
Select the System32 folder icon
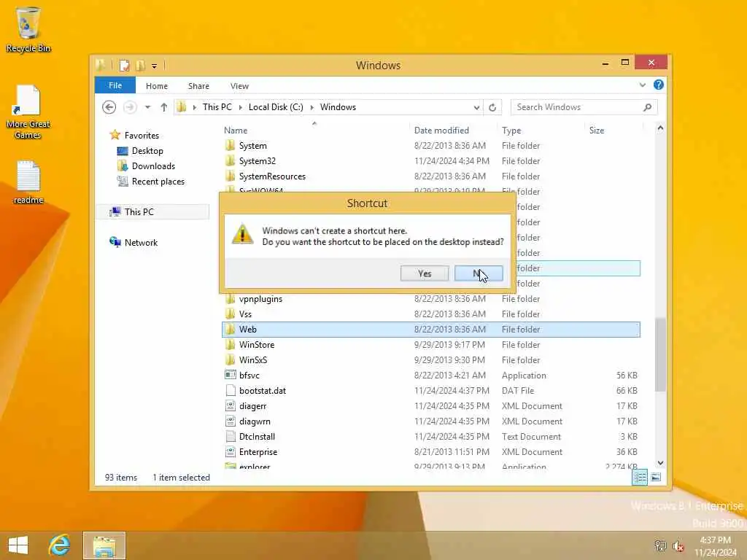(x=231, y=160)
